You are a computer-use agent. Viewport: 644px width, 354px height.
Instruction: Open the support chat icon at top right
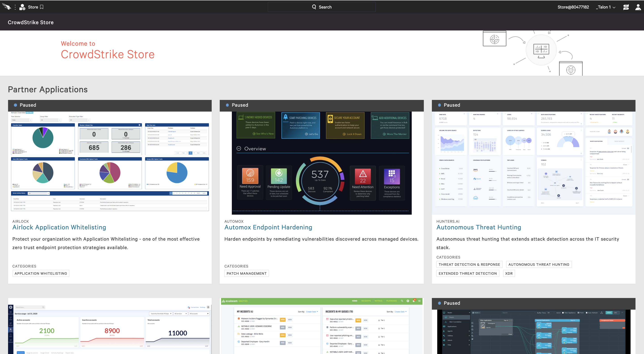point(626,7)
